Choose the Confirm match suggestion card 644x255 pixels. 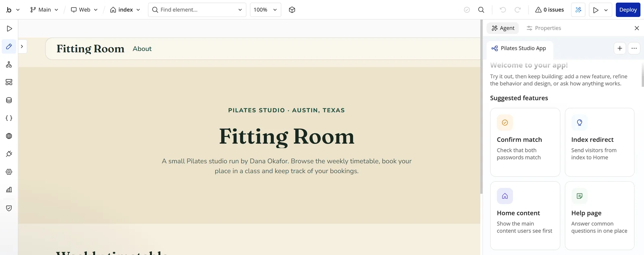click(525, 142)
